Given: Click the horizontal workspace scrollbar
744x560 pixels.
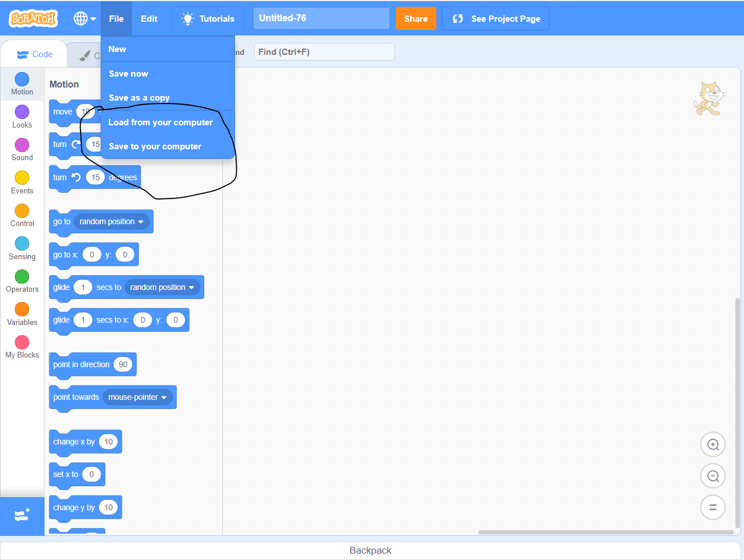Looking at the screenshot, I should point(606,532).
